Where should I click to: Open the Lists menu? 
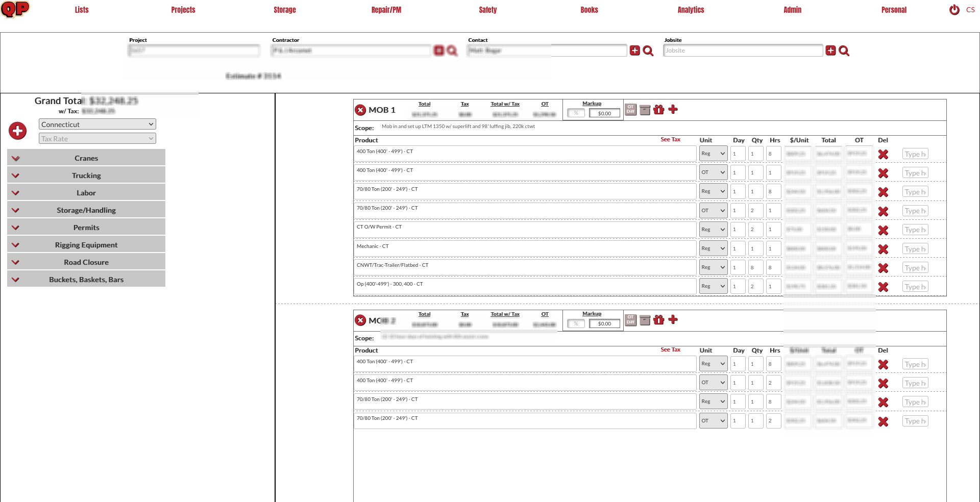click(x=82, y=10)
